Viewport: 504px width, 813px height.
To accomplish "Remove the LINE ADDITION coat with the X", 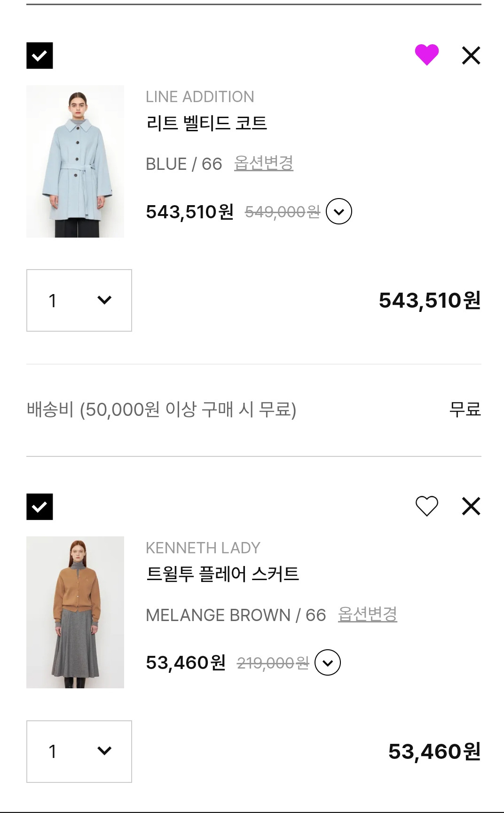I will [x=471, y=55].
